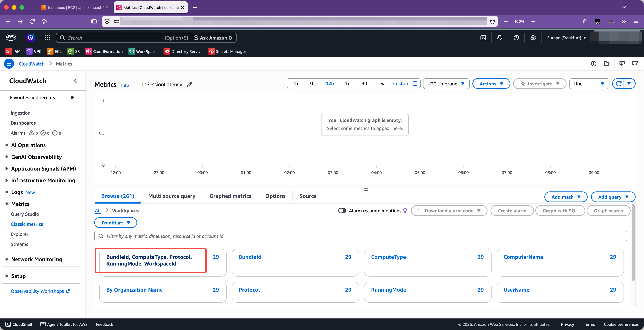Focus the metric filter search field
This screenshot has width=644, height=330.
click(x=361, y=236)
